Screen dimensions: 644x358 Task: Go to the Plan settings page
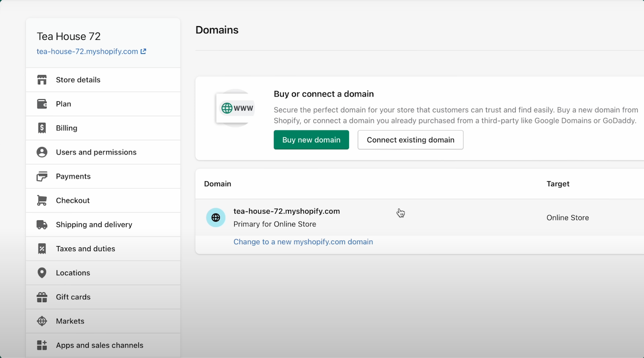pyautogui.click(x=103, y=104)
